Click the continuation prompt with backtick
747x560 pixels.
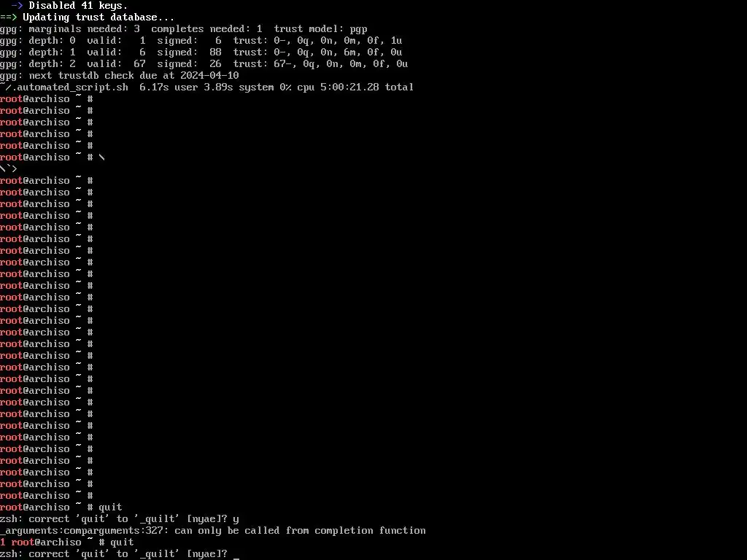(9, 168)
